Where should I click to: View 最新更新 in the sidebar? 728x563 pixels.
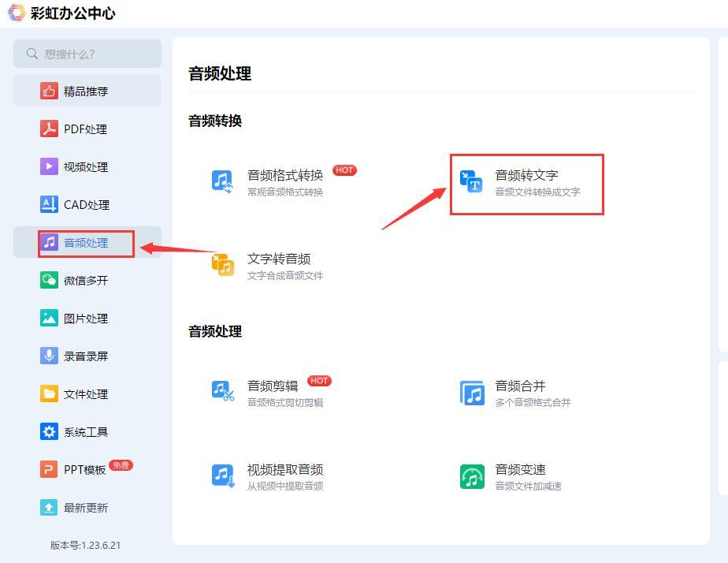87,507
